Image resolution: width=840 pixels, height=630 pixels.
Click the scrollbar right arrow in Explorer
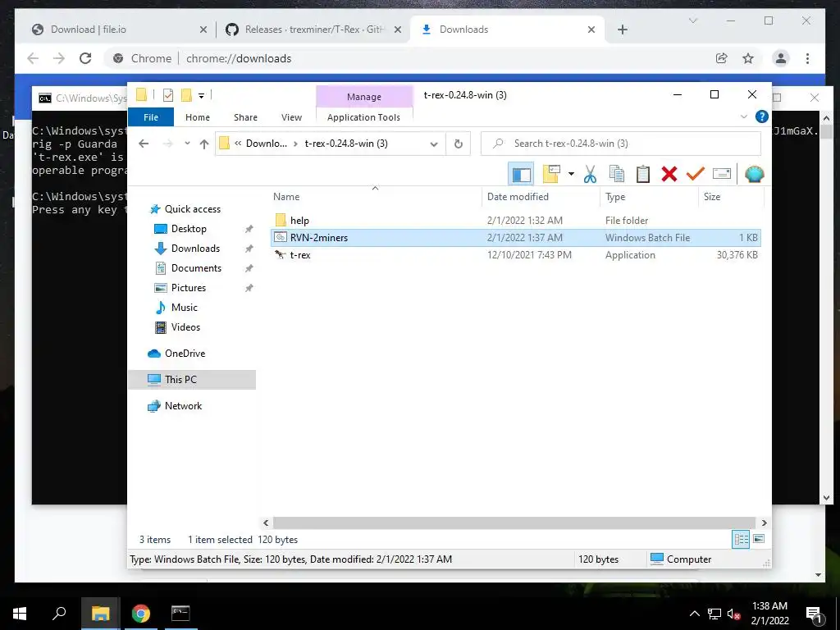tap(764, 523)
